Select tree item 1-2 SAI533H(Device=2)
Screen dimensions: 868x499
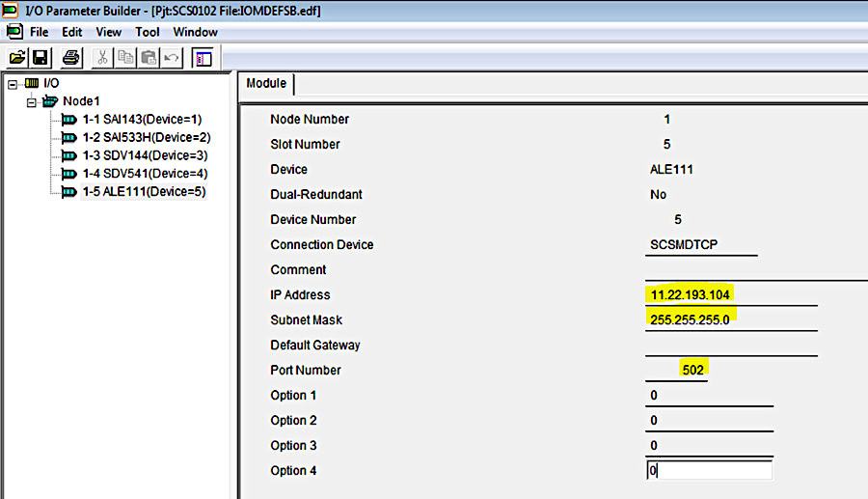[147, 137]
